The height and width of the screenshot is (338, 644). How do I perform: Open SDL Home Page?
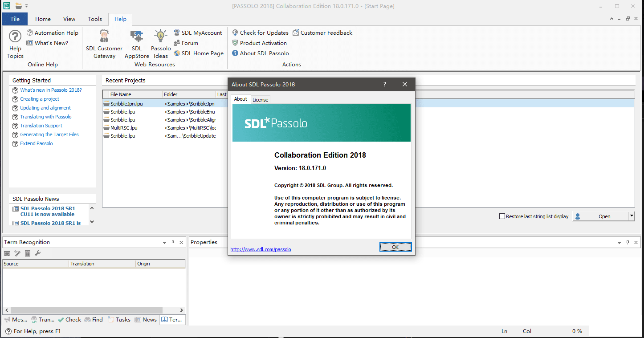coord(199,53)
